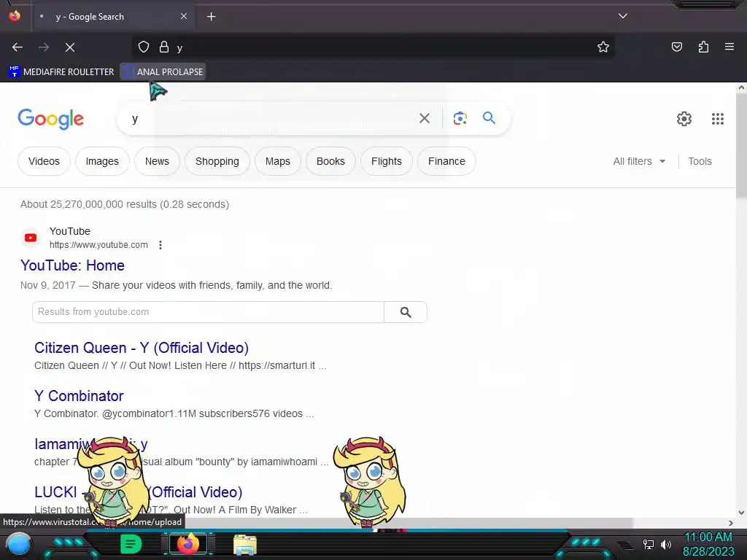The width and height of the screenshot is (747, 560).
Task: Open the YouTube: Home result
Action: [x=72, y=265]
